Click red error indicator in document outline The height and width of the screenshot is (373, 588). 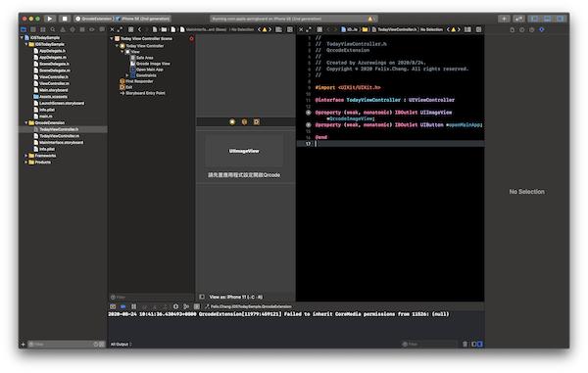tap(191, 38)
